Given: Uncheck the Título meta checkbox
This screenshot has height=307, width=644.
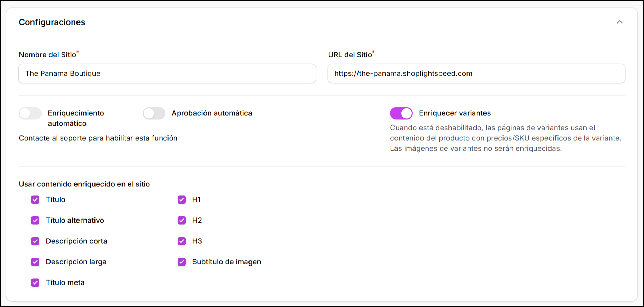Looking at the screenshot, I should 35,283.
